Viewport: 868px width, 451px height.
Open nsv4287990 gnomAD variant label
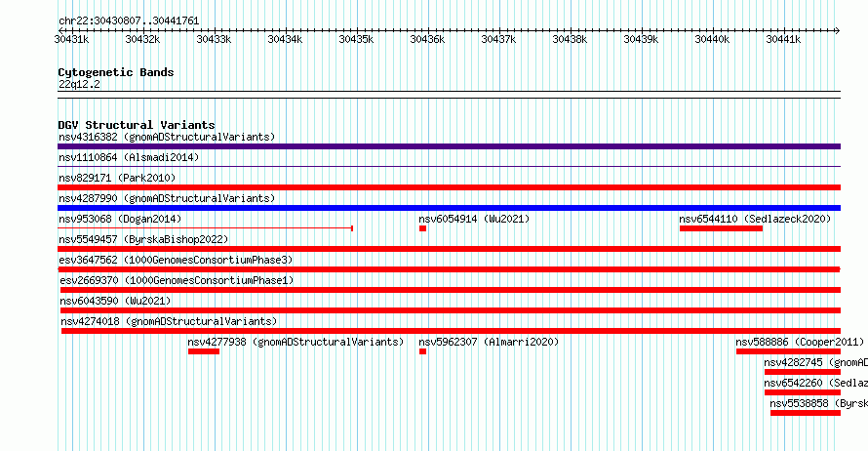tap(167, 198)
